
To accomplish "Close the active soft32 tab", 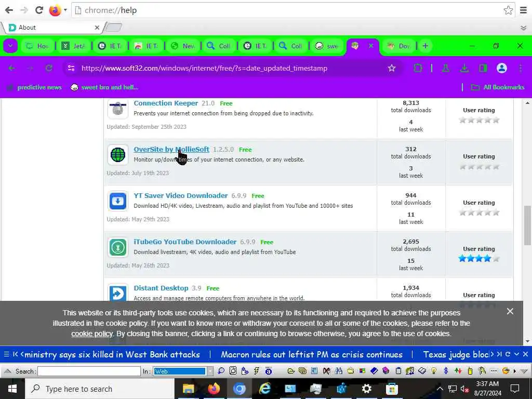I will click(371, 46).
